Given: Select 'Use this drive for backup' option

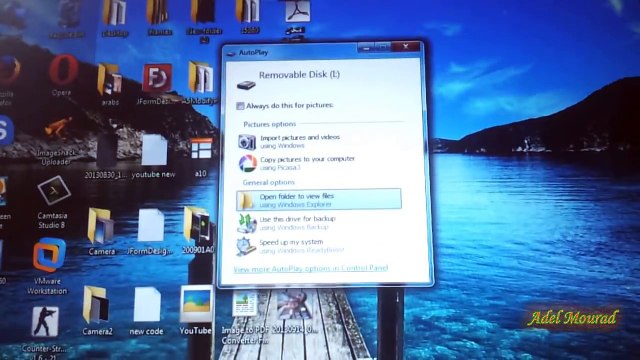Looking at the screenshot, I should [x=286, y=223].
